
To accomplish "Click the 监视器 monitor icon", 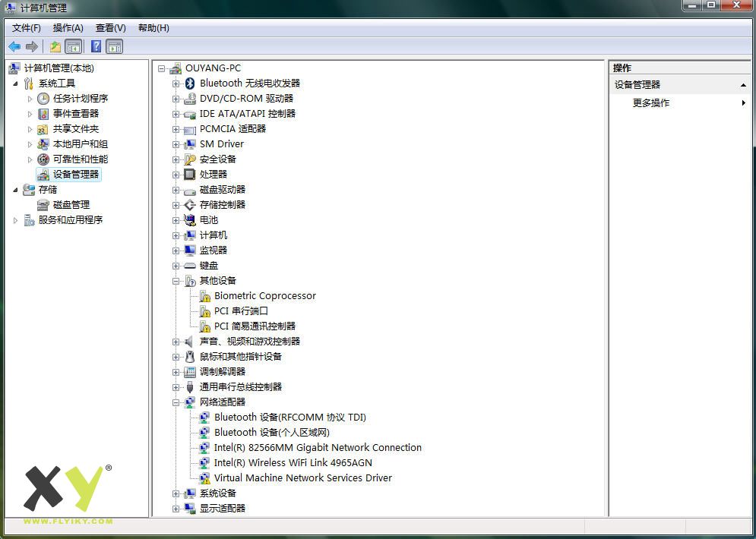I will (190, 251).
